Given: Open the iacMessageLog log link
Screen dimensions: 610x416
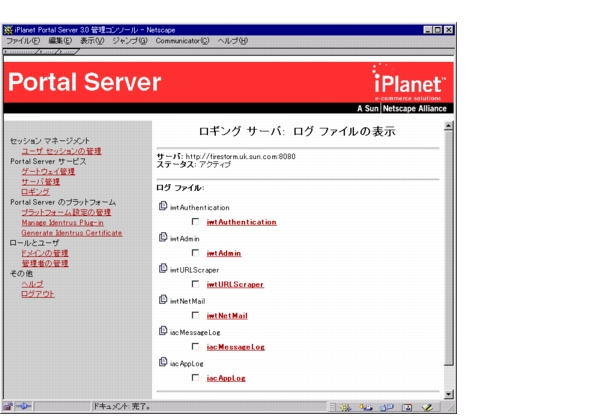Looking at the screenshot, I should click(x=236, y=347).
